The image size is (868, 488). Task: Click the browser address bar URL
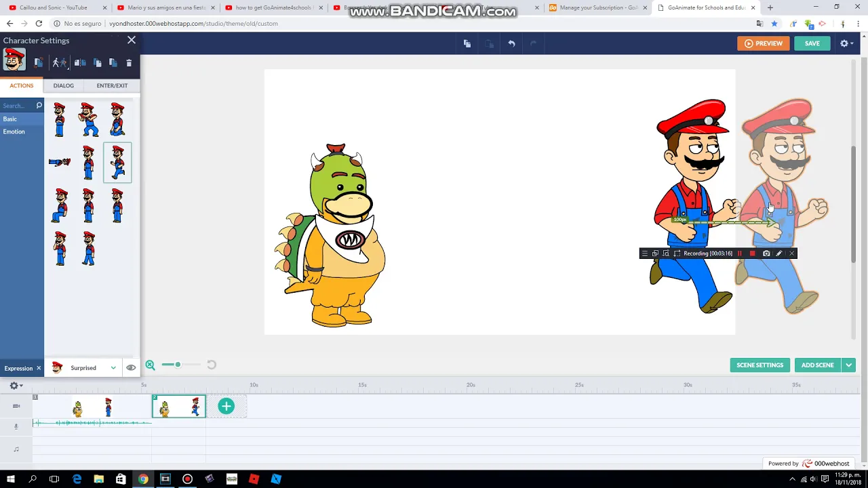pos(193,23)
